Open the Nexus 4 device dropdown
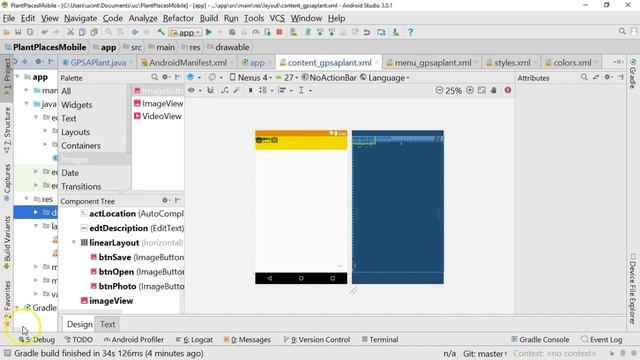Image resolution: width=640 pixels, height=360 pixels. [x=250, y=78]
